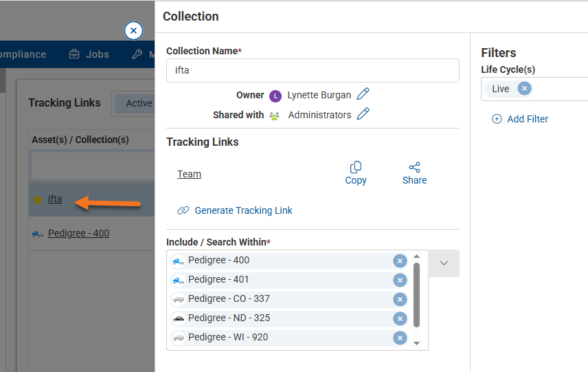The width and height of the screenshot is (588, 372).
Task: Click the Pedigree - CO - 337 entry text
Action: click(x=229, y=299)
